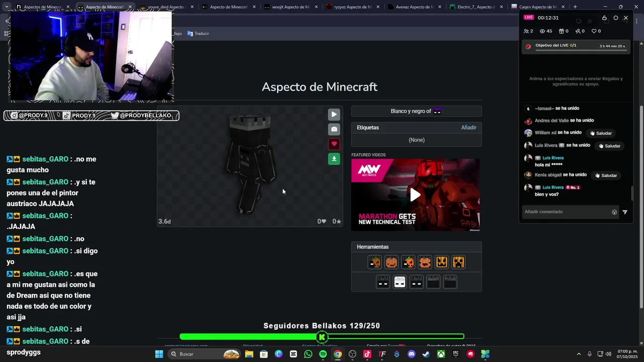
Task: Close the LIVE panel with the X
Action: tap(626, 18)
